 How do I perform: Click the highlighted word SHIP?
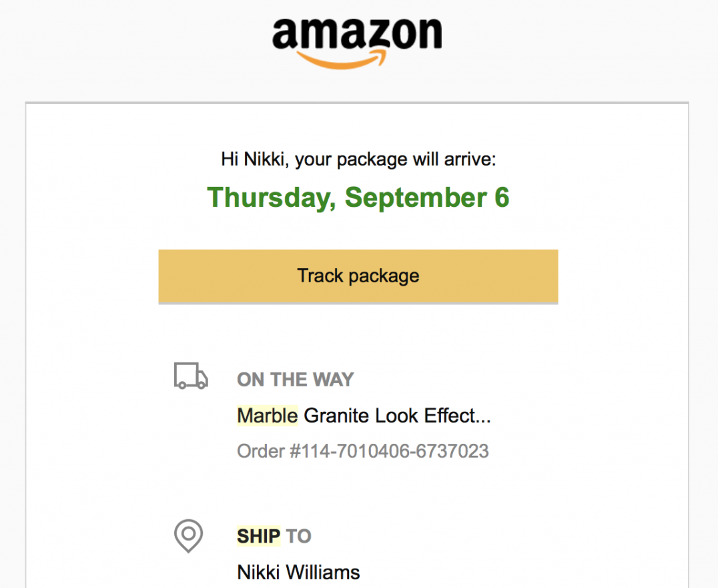pyautogui.click(x=259, y=536)
